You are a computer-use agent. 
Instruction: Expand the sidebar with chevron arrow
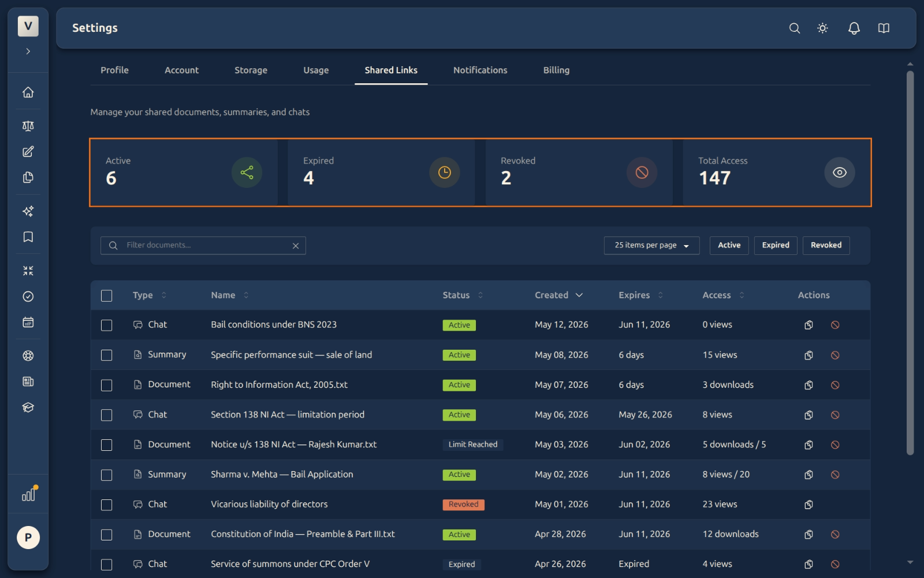click(28, 51)
